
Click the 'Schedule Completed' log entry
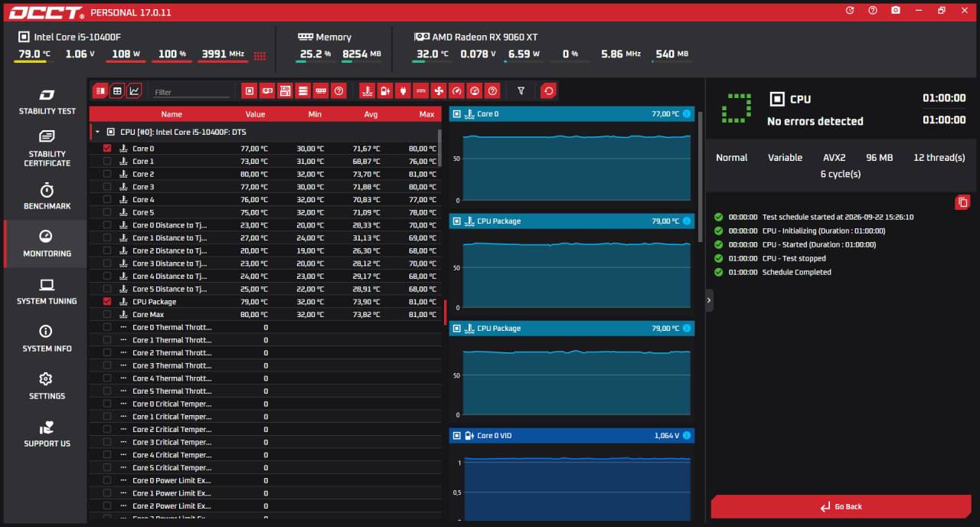[x=796, y=272]
